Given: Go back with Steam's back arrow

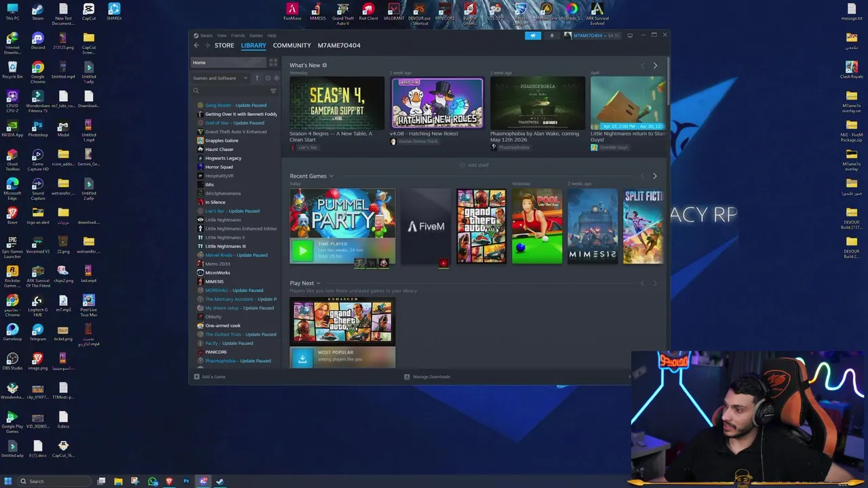Looking at the screenshot, I should (197, 45).
